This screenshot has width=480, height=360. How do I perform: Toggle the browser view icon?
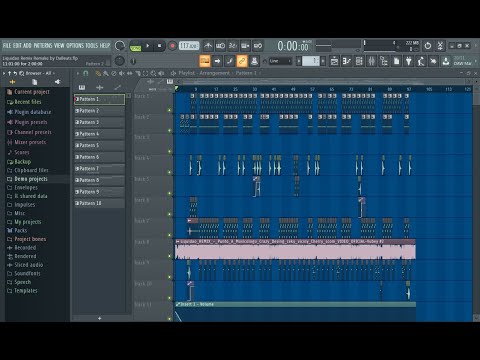[384, 61]
